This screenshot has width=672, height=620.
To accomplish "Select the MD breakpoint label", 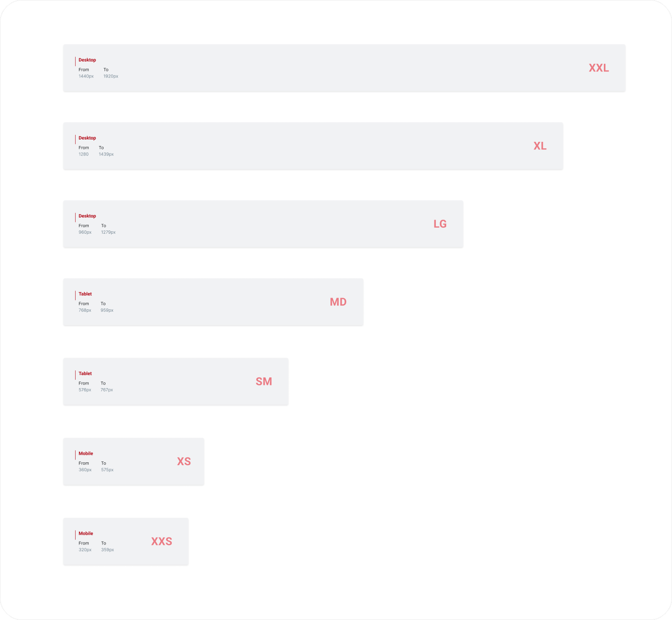I will coord(338,302).
